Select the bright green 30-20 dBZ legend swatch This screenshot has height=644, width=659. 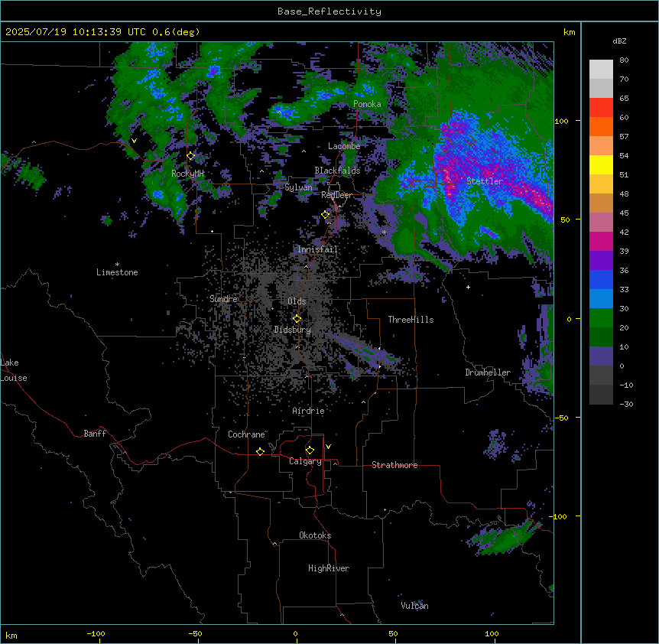coord(601,318)
